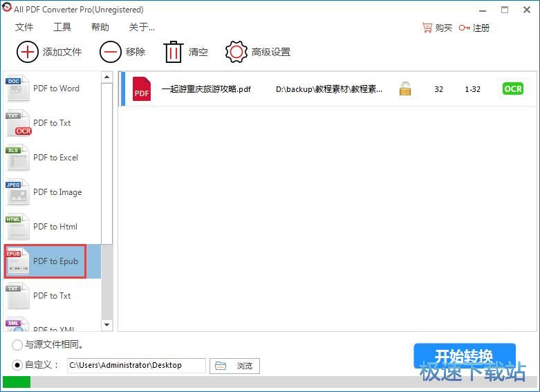Select the file 一起游重庆旅游攻略.pdf
This screenshot has height=392, width=540.
206,89
